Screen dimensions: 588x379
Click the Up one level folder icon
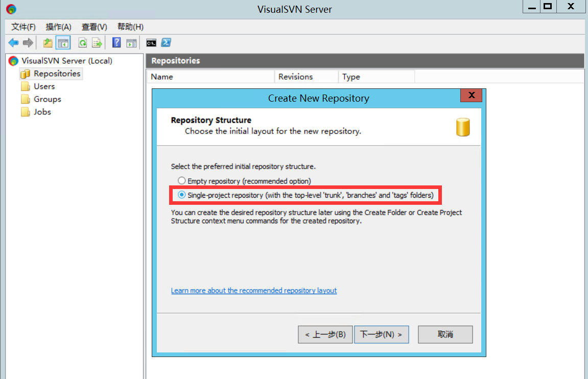pos(48,43)
